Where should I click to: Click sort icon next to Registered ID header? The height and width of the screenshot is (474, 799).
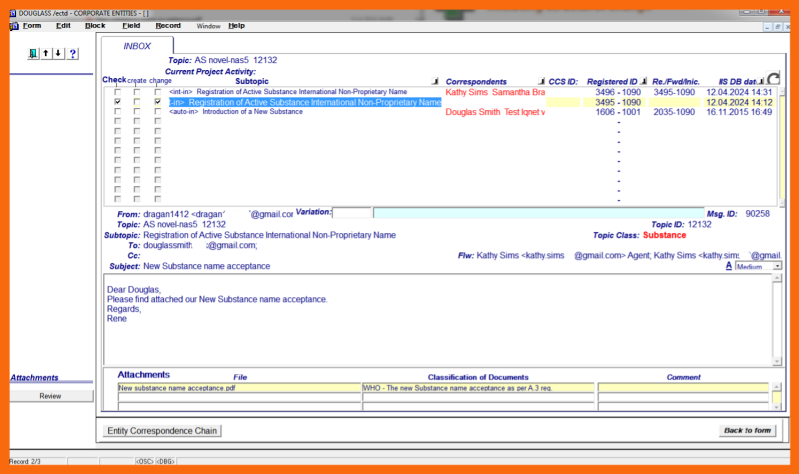644,81
